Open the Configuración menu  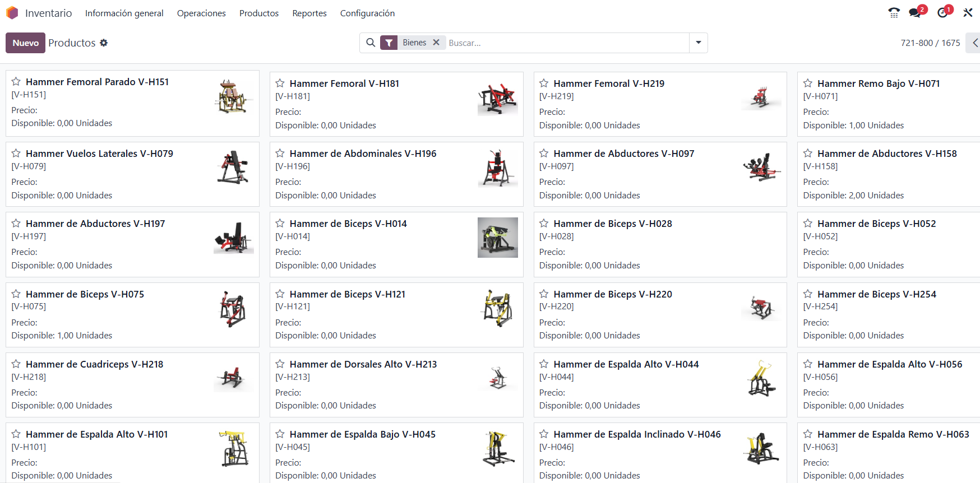pyautogui.click(x=367, y=13)
